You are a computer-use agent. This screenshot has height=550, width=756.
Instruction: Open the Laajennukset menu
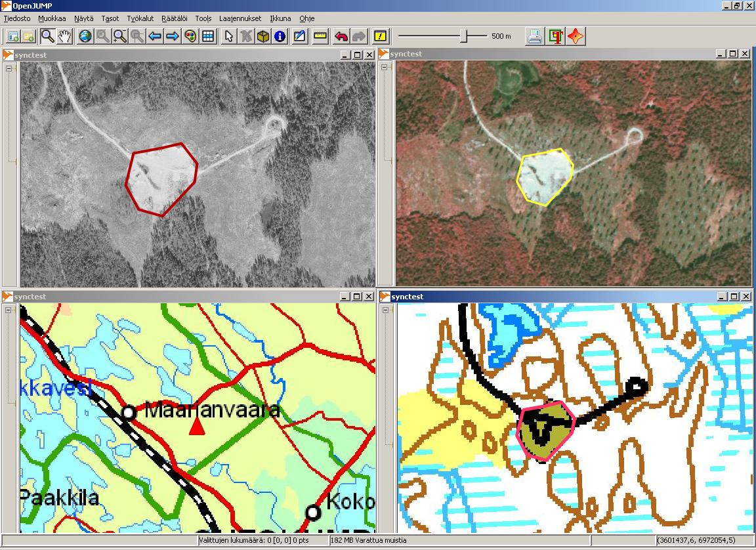click(x=240, y=18)
